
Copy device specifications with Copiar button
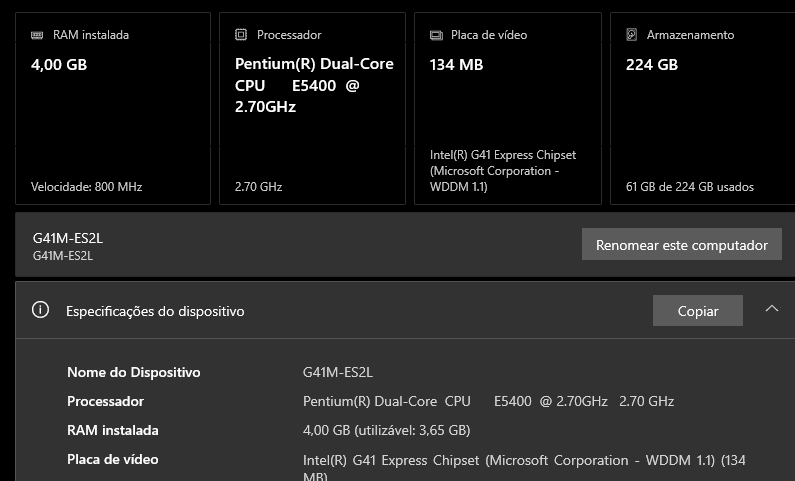(x=698, y=311)
